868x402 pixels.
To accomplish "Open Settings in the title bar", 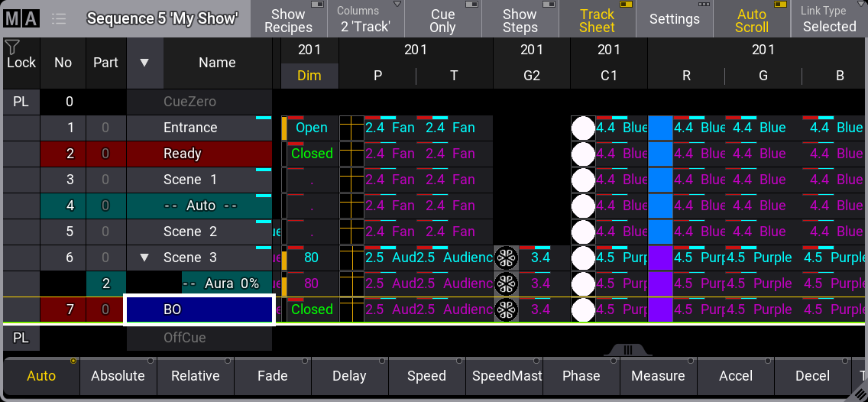I will coord(674,19).
